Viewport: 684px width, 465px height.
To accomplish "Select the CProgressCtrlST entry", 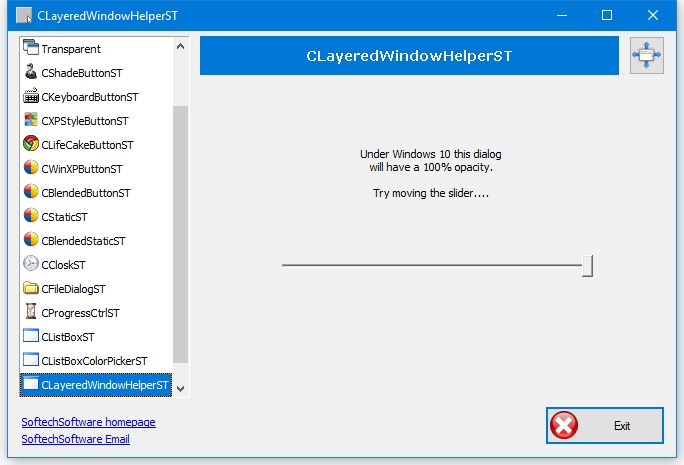I will [96, 312].
